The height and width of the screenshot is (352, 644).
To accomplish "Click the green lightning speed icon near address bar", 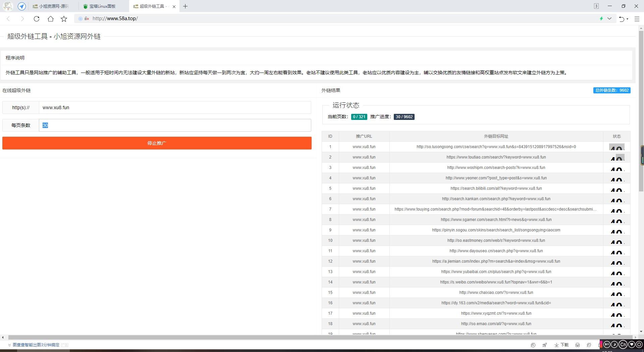I will (x=601, y=18).
